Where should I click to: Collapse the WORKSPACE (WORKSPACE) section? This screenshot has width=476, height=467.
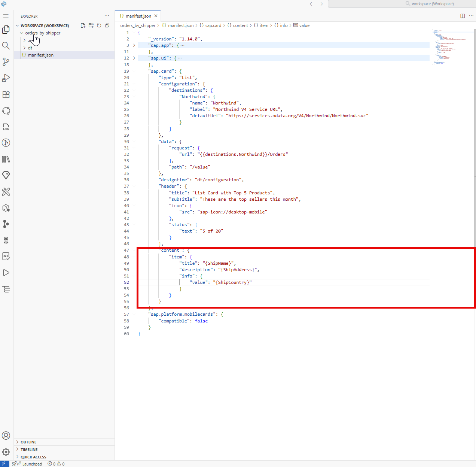(x=17, y=25)
